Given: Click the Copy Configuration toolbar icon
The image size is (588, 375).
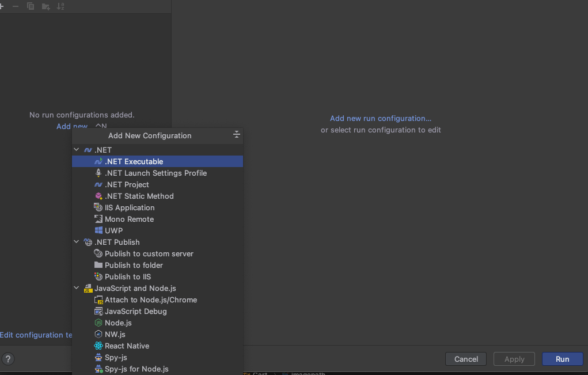Looking at the screenshot, I should [31, 6].
